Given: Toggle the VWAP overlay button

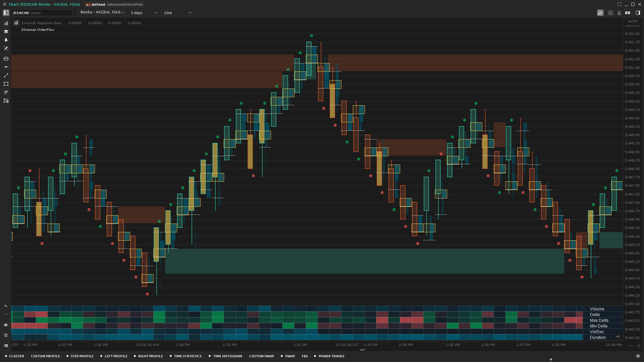Looking at the screenshot, I should (288, 356).
